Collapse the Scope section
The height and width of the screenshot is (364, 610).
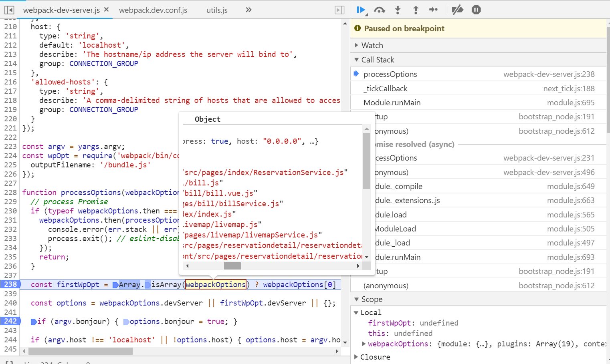(479, 299)
